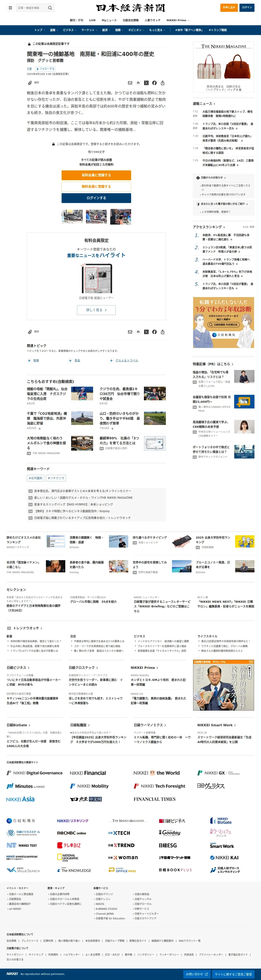Share by email using the top envelope icon

(x=130, y=83)
